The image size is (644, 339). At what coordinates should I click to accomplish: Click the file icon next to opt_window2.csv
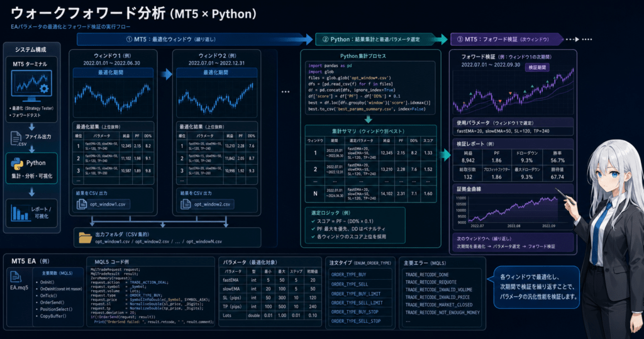pos(186,204)
